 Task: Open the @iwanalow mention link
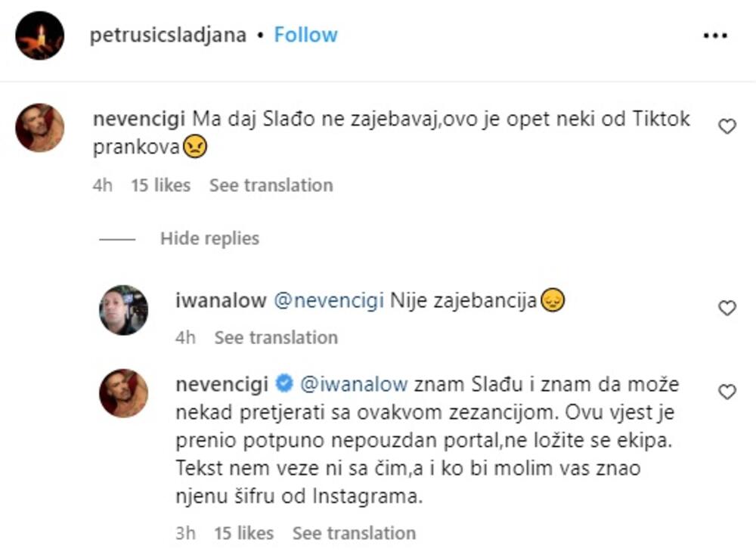355,384
